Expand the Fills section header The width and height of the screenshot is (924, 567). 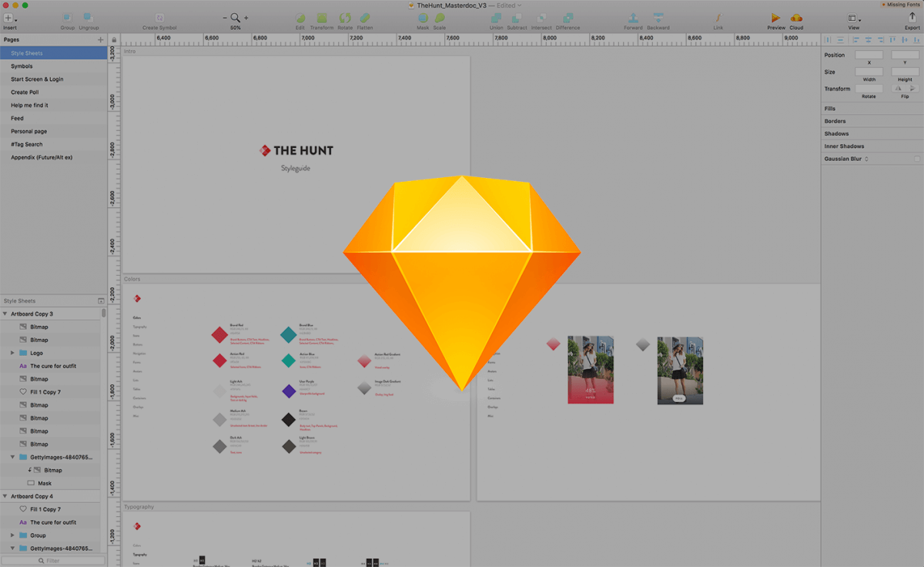(x=872, y=109)
